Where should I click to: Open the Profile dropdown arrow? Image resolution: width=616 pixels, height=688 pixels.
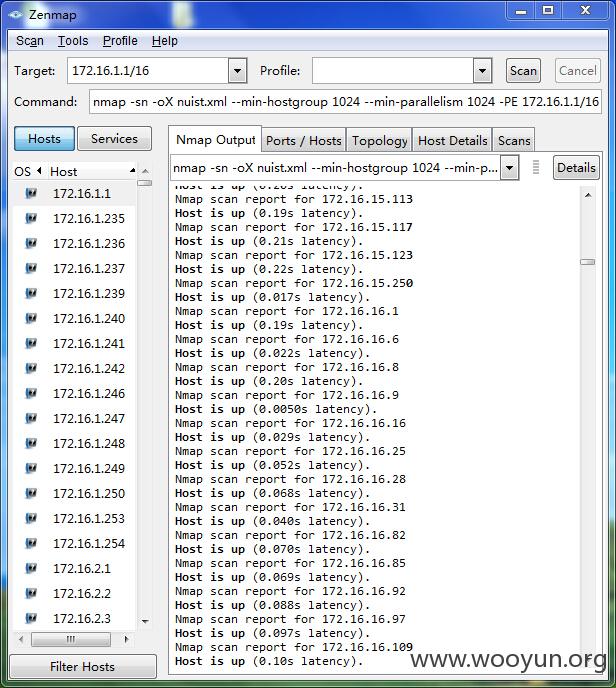click(482, 71)
